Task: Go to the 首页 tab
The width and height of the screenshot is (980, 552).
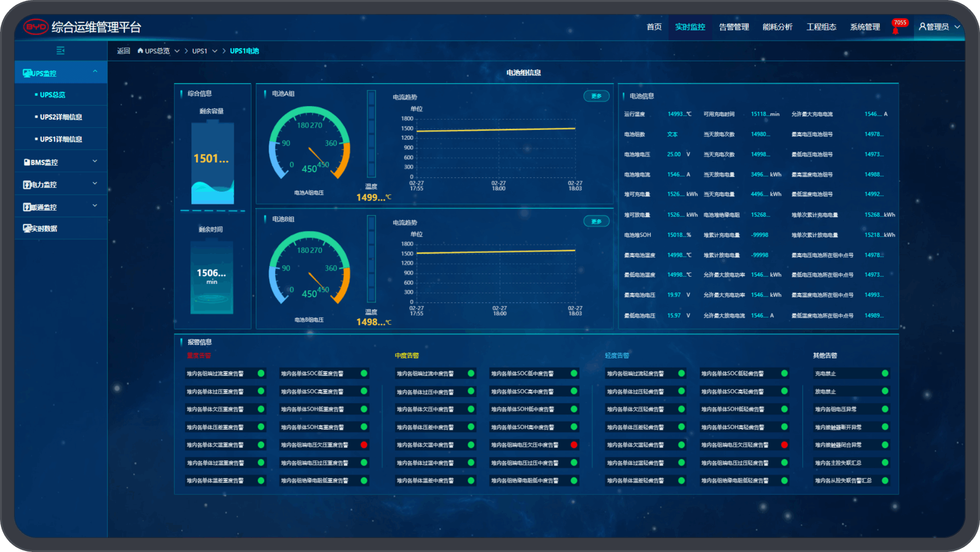Action: pyautogui.click(x=654, y=27)
